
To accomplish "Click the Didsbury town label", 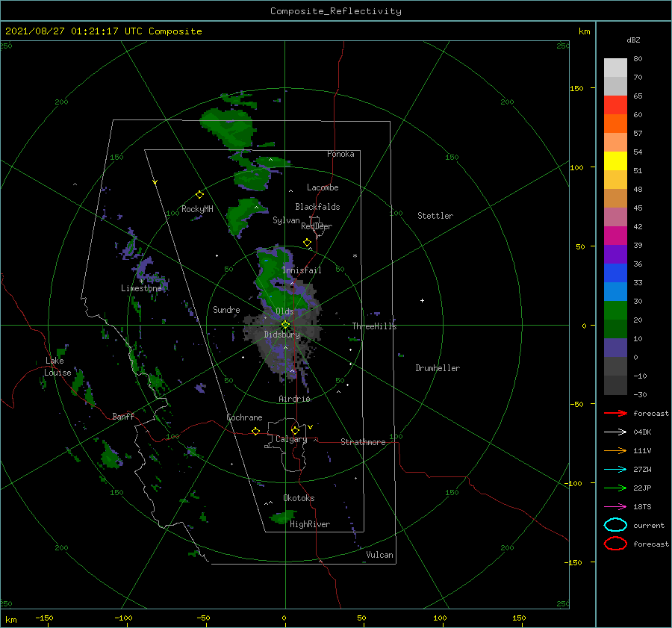I will pos(282,335).
